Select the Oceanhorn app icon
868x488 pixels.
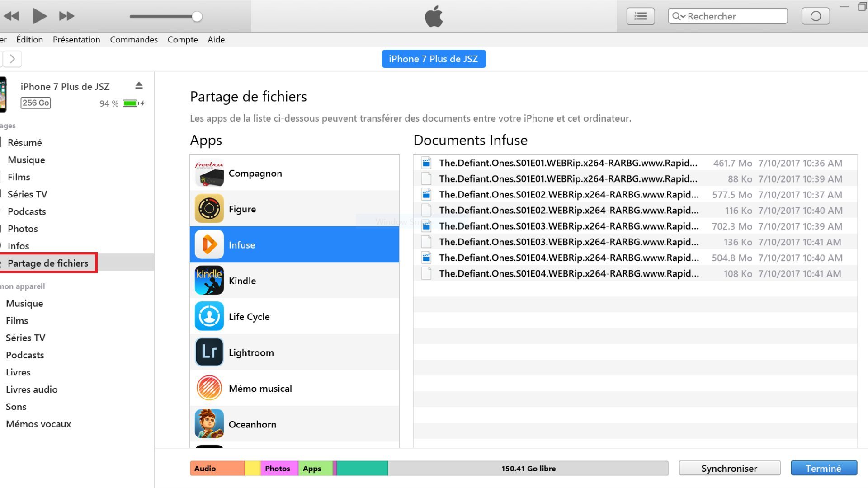pos(209,424)
